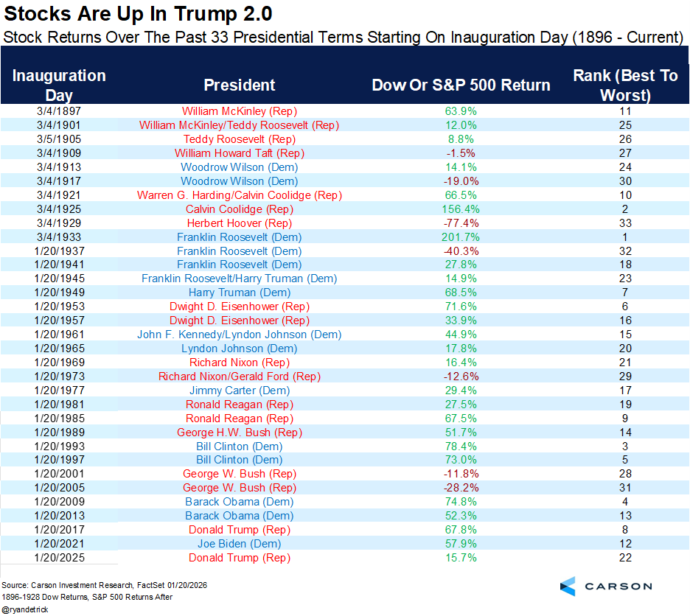Select the 3/4/1897 inauguration date
The width and height of the screenshot is (690, 616).
(x=59, y=111)
